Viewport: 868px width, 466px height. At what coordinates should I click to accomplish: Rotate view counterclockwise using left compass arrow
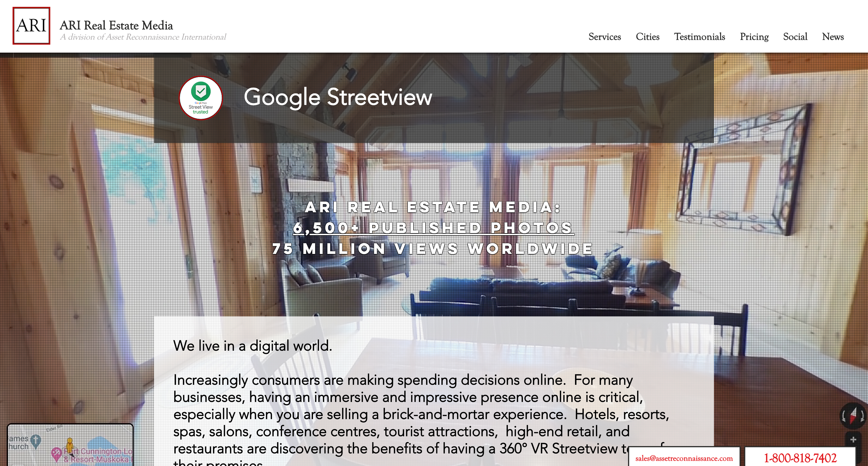[844, 416]
